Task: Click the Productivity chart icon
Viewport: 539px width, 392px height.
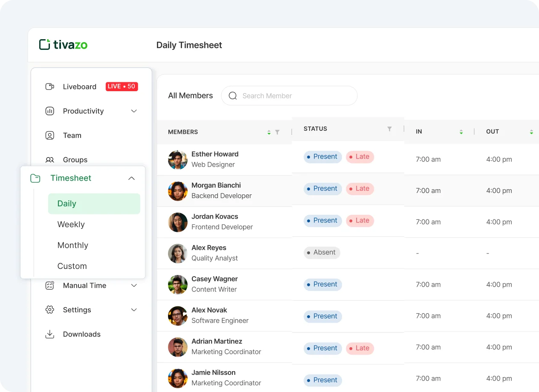Action: [49, 111]
